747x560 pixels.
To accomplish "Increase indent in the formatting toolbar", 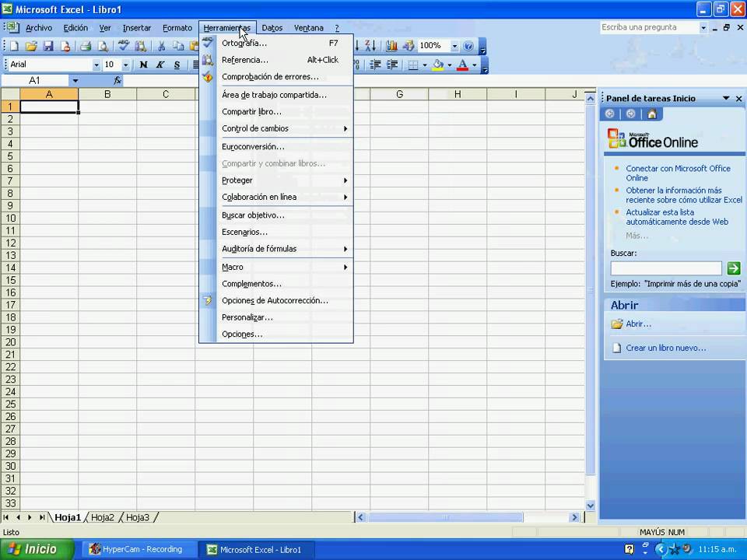I will click(392, 65).
